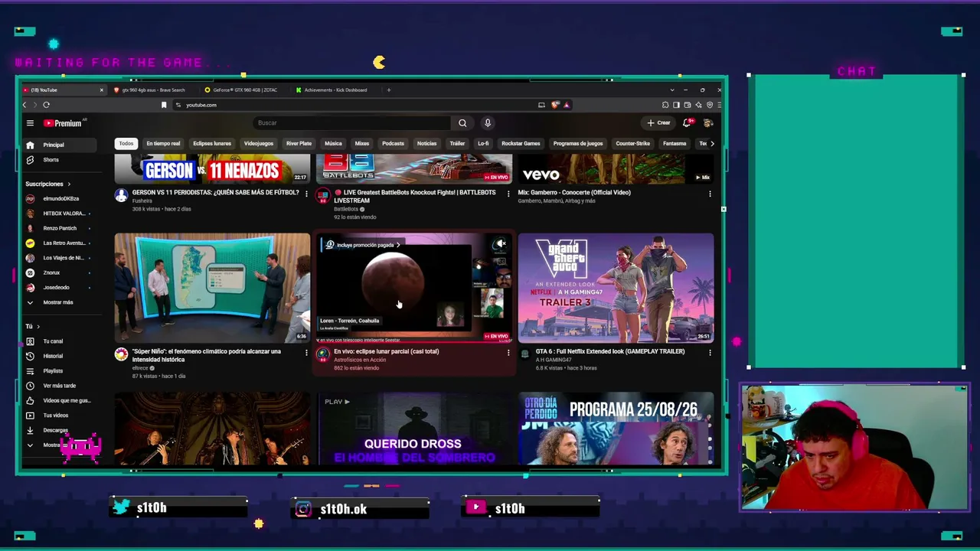Open options menu for BattleBots livestream
980x551 pixels.
508,194
